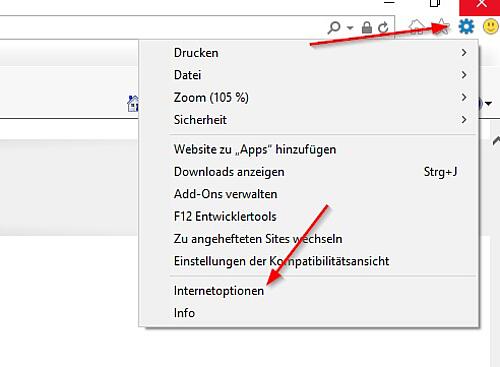Open the gear Tools icon
The height and width of the screenshot is (367, 500).
466,26
